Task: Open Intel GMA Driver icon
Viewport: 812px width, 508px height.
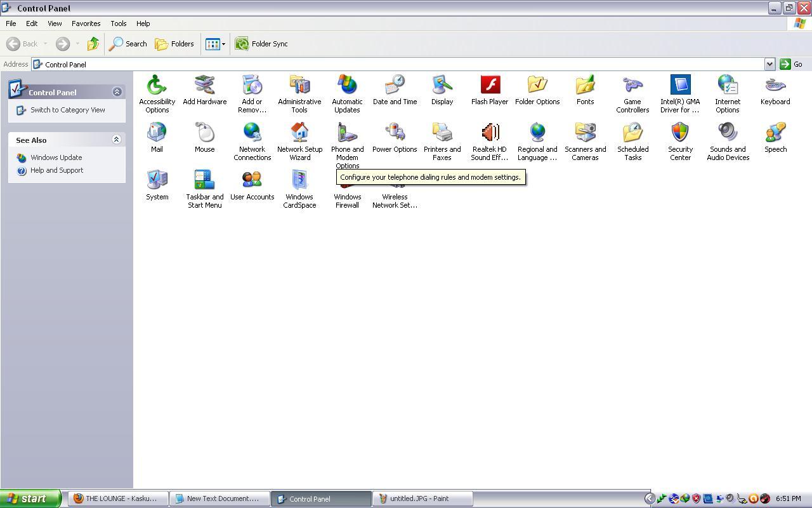Action: point(680,84)
